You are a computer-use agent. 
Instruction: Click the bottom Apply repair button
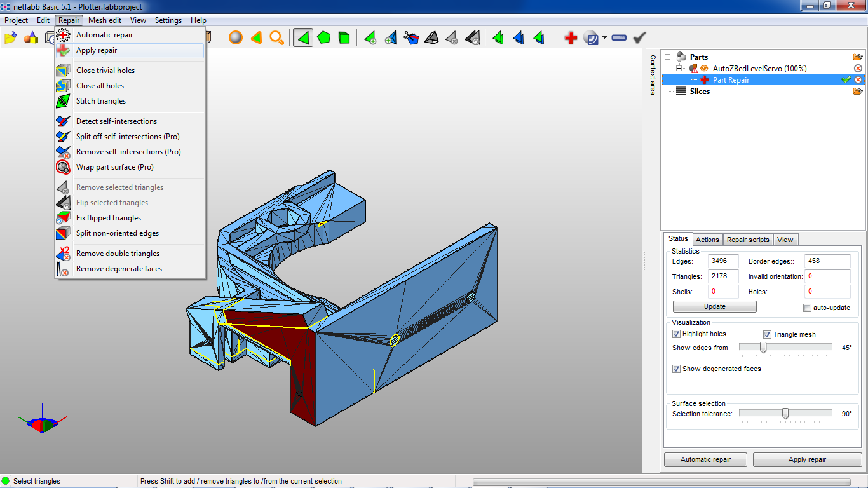coord(807,459)
